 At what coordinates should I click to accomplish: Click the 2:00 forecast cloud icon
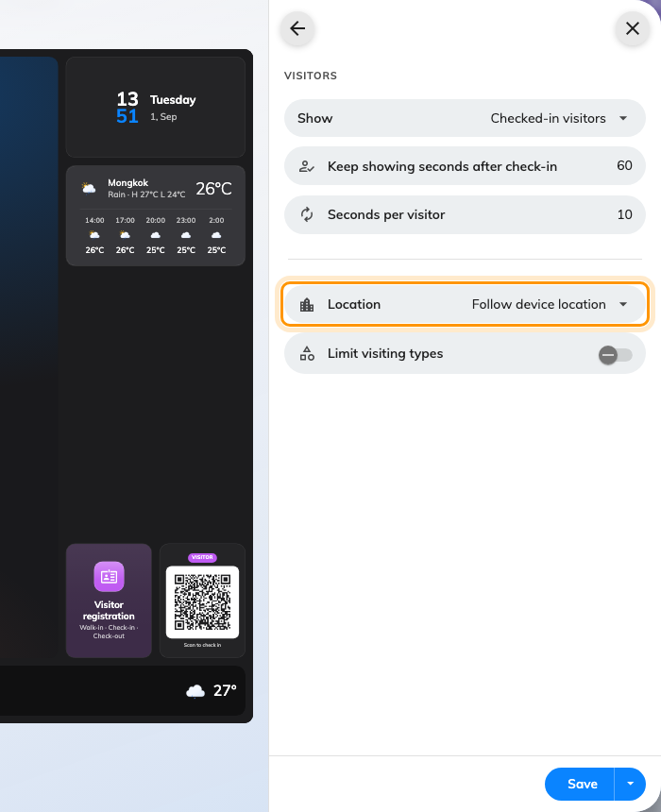pos(216,235)
